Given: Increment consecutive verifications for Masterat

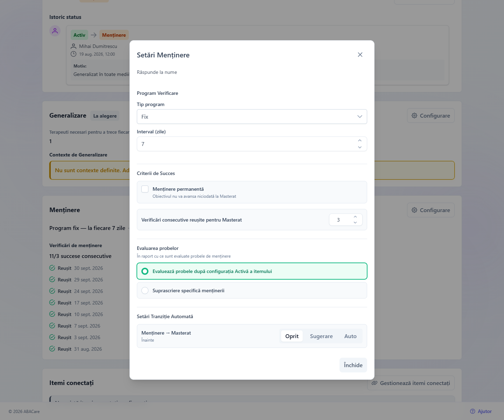Looking at the screenshot, I should [355, 217].
